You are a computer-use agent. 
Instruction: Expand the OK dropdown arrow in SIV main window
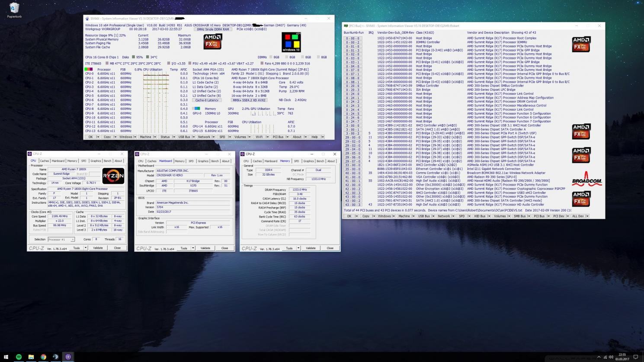click(98, 137)
